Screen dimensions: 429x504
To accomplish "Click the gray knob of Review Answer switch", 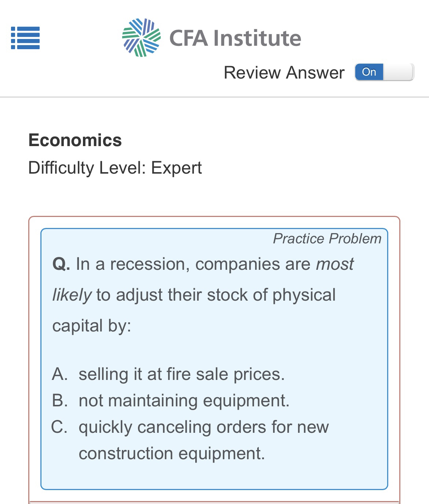I will [399, 72].
